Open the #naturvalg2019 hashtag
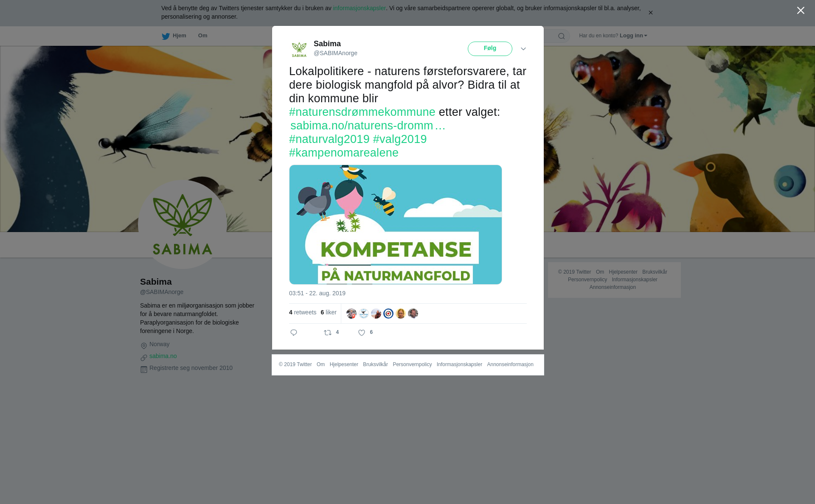815x504 pixels. pyautogui.click(x=329, y=139)
